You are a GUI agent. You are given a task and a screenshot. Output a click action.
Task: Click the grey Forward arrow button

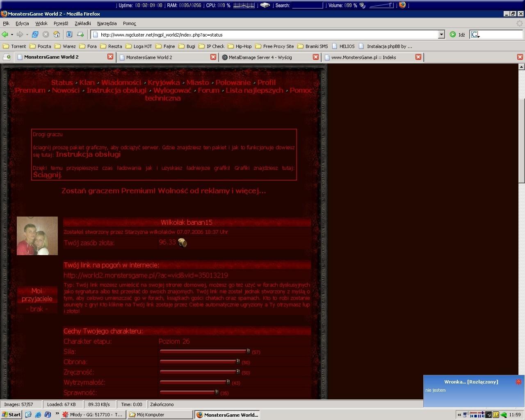point(20,34)
